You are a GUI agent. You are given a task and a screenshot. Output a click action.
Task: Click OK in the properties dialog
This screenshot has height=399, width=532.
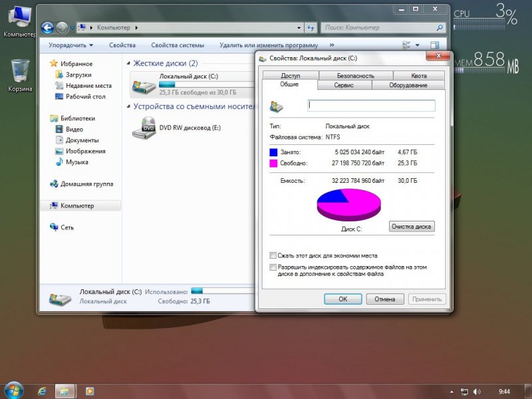click(343, 299)
